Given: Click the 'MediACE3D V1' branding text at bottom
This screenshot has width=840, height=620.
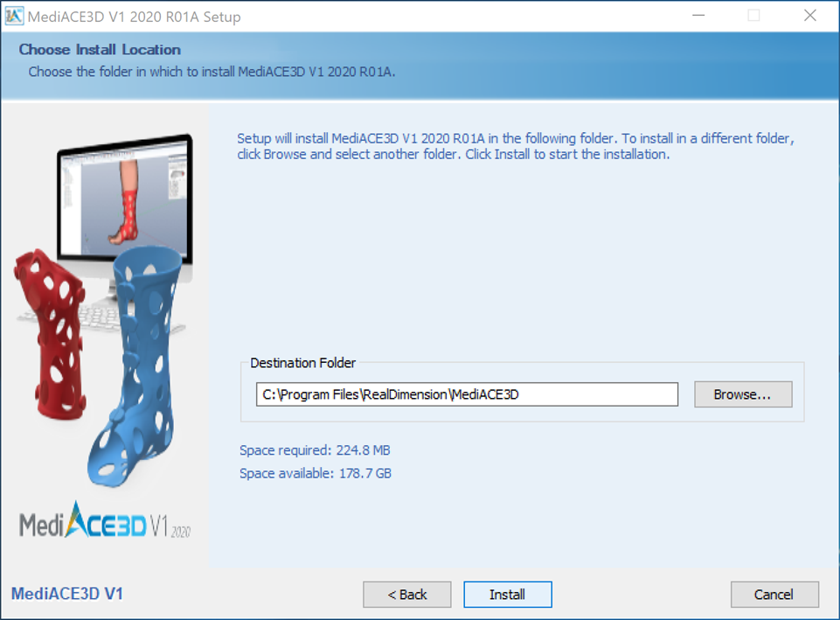Looking at the screenshot, I should (67, 594).
